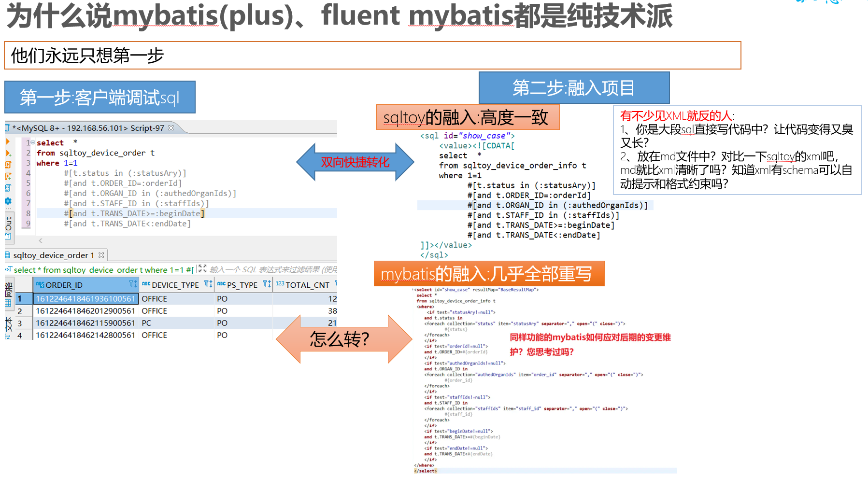Collapse the code fold at line 1
Viewport: 868px width, 477px height.
tap(32, 142)
